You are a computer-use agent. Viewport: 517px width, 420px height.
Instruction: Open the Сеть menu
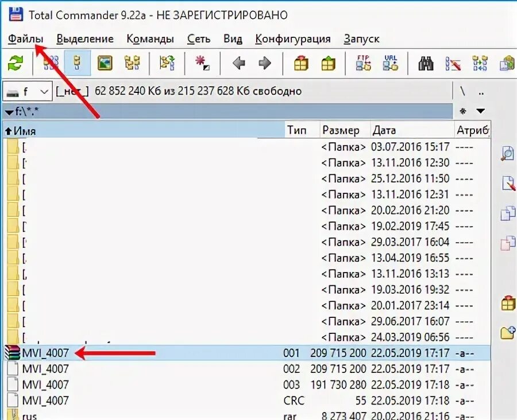pos(199,39)
